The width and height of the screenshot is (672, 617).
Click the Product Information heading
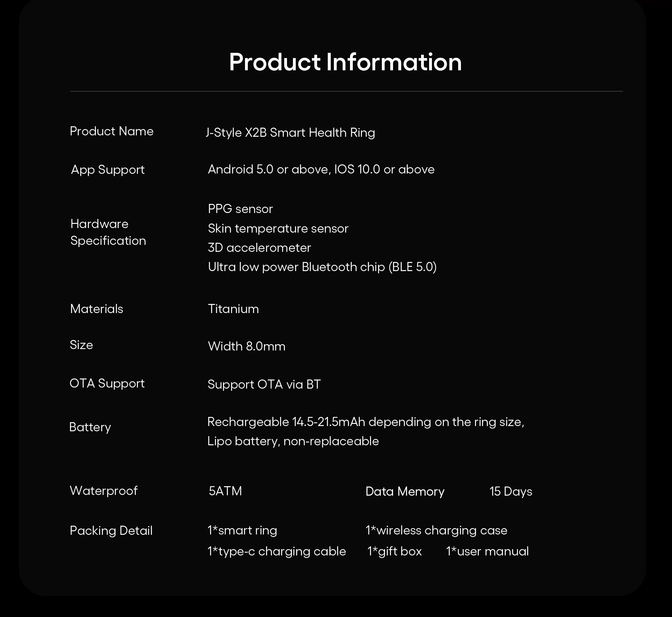[345, 62]
